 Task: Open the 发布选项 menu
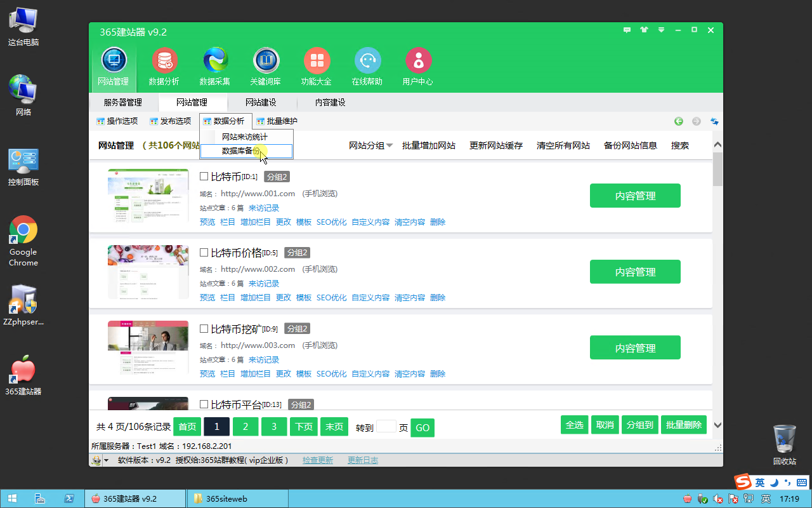(171, 121)
